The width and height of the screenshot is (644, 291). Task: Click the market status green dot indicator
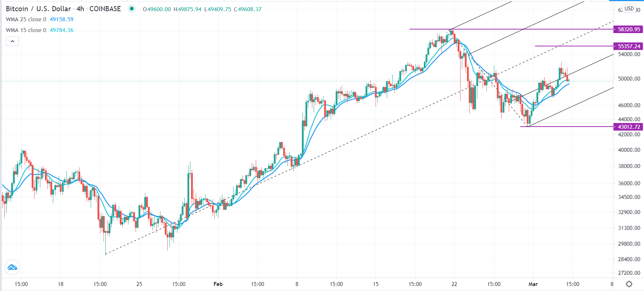coord(132,9)
